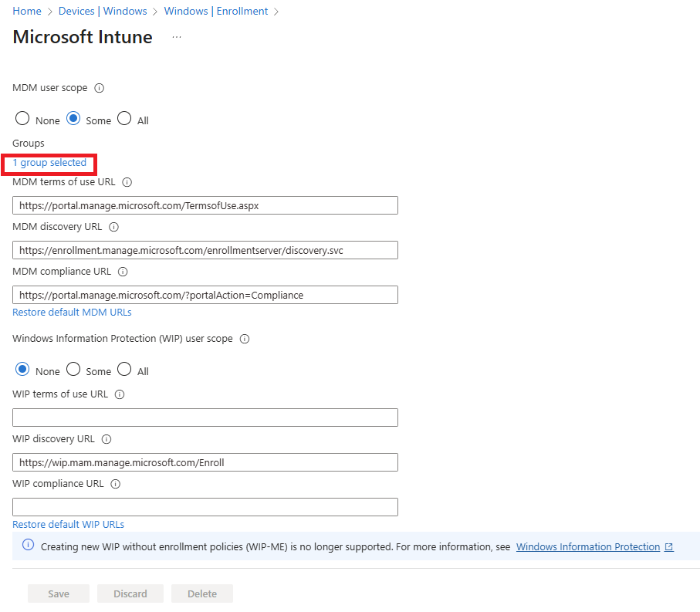Click the info icon beside MDM terms of use URL
700x612 pixels.
127,182
